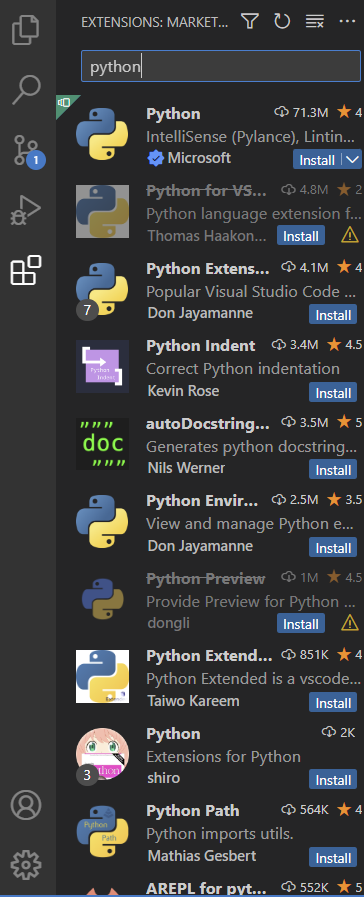Open the Python Path extension title
The height and width of the screenshot is (897, 364).
coord(193,811)
